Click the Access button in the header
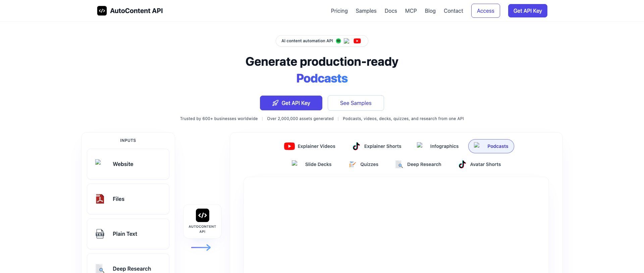 pos(485,11)
